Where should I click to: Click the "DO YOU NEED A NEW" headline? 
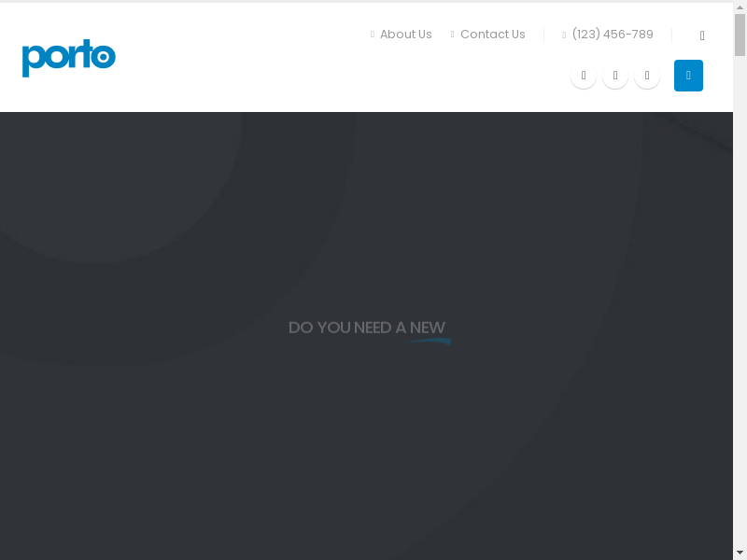coord(366,328)
